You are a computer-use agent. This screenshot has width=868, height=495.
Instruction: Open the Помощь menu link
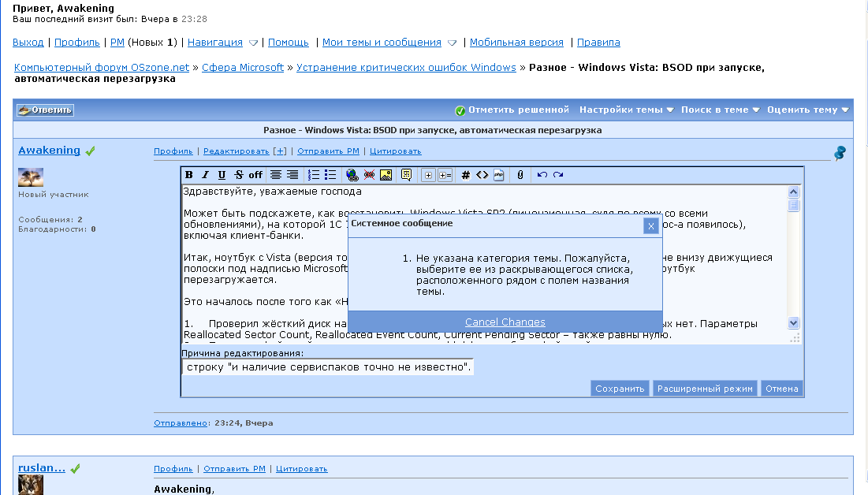point(288,43)
